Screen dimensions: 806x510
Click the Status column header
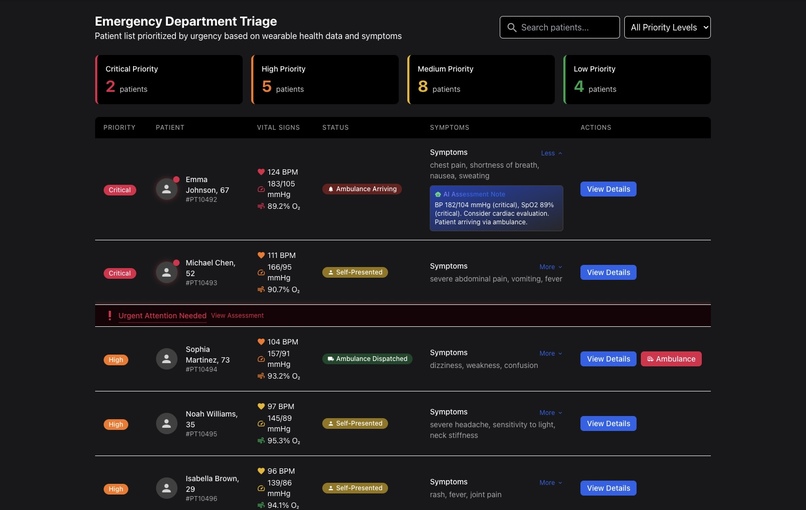[335, 128]
